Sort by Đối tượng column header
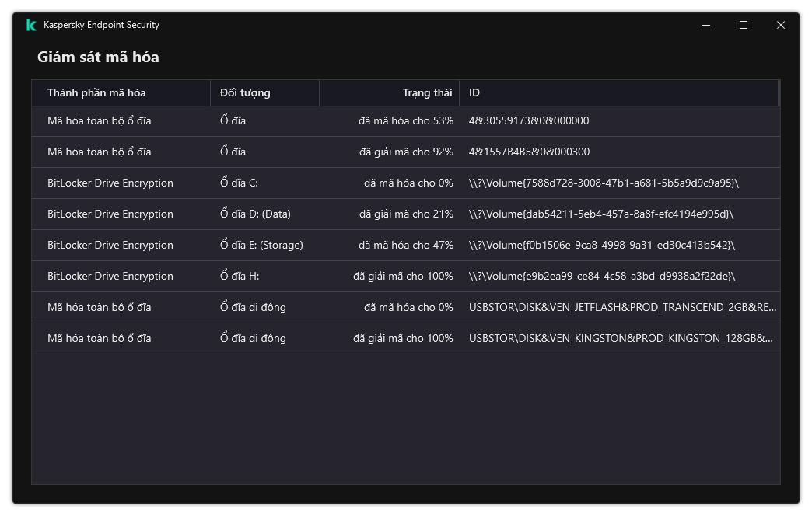Viewport: 812px width, 516px height. point(245,92)
